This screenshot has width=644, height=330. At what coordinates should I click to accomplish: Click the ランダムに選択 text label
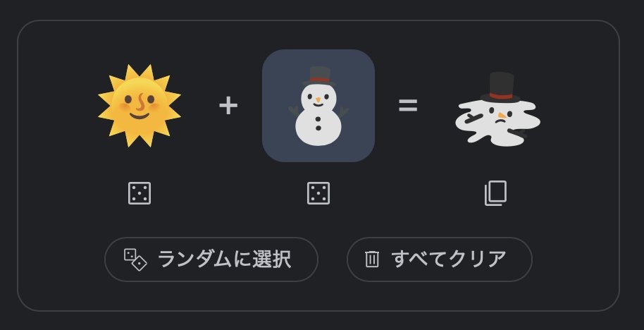click(x=224, y=259)
